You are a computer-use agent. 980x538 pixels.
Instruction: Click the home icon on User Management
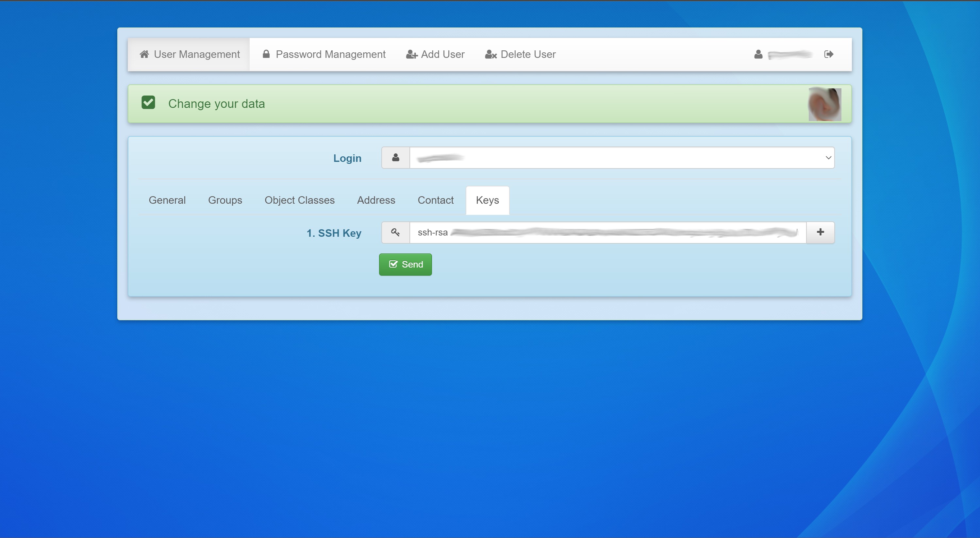click(x=144, y=54)
